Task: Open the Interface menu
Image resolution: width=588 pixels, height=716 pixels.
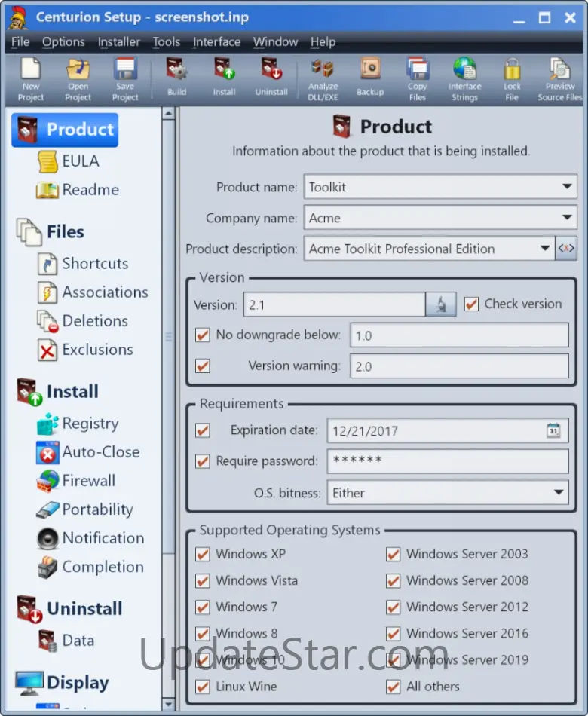Action: [216, 42]
